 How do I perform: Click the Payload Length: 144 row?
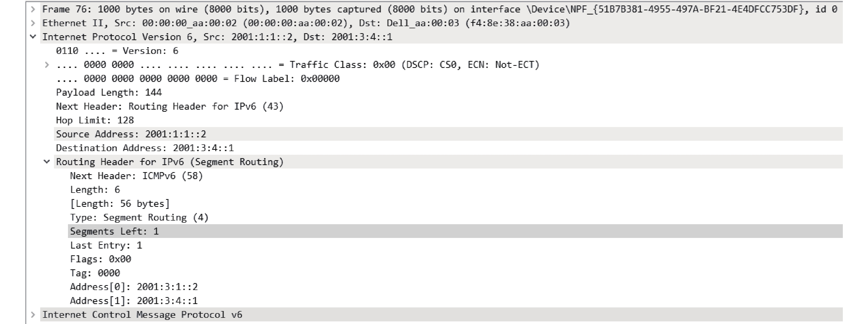pos(108,93)
